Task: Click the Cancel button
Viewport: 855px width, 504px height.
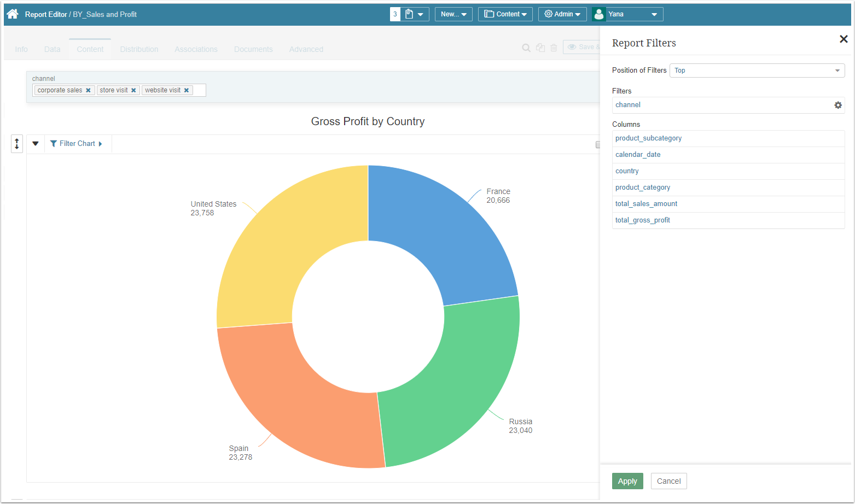Action: pos(668,481)
